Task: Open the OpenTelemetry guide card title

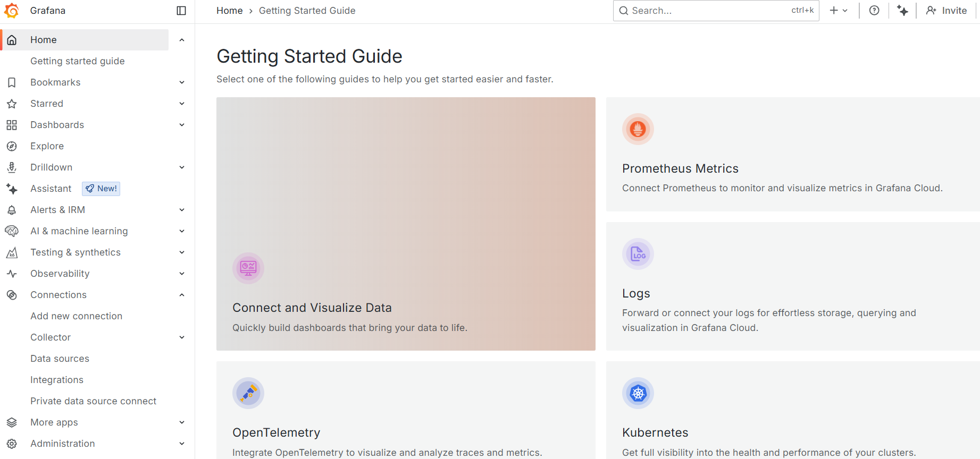Action: click(277, 432)
